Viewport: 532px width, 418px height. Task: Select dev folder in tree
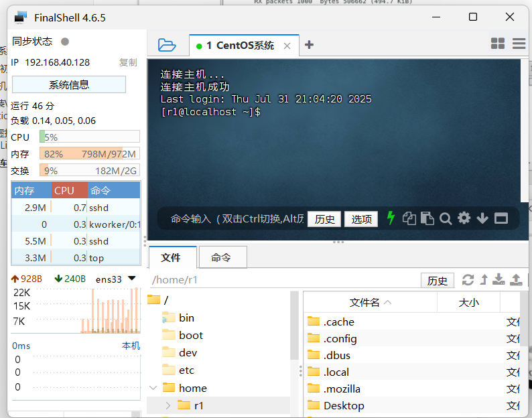[x=180, y=352]
